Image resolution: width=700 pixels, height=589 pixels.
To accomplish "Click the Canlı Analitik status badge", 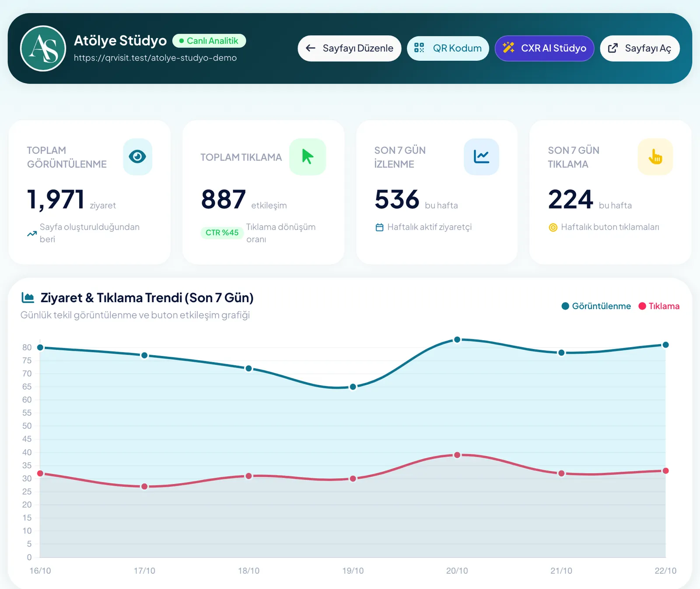I will (209, 41).
